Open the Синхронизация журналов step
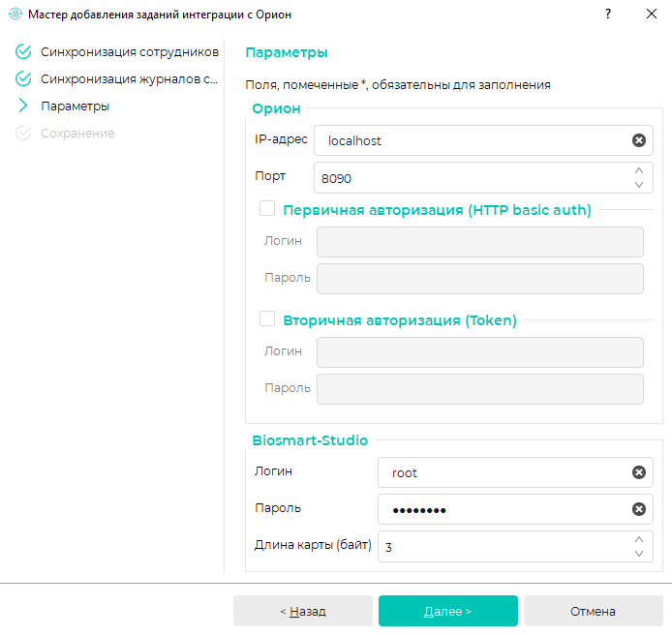 [x=129, y=78]
